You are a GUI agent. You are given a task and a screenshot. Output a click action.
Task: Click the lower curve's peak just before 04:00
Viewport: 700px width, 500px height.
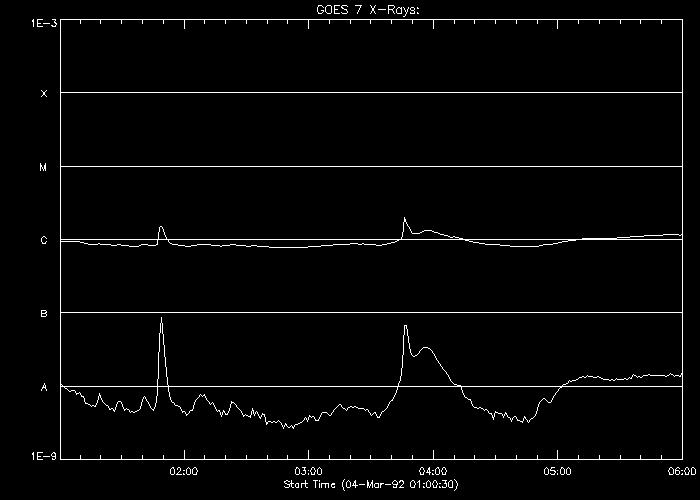(405, 326)
